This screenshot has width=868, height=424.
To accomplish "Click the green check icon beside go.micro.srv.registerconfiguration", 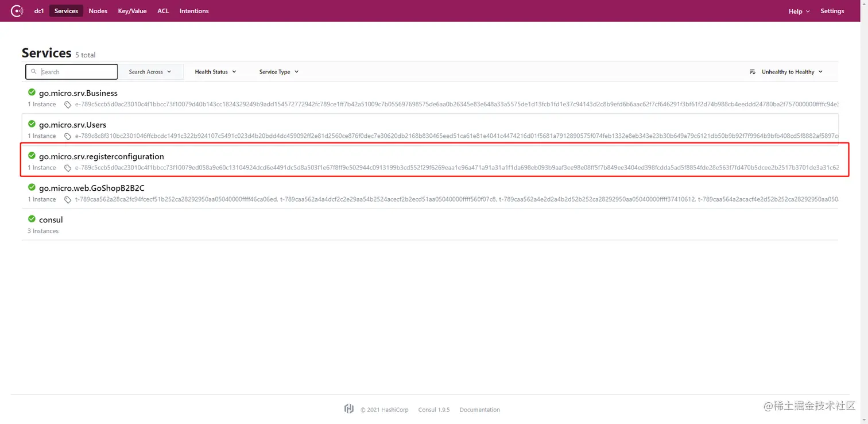I will [32, 155].
